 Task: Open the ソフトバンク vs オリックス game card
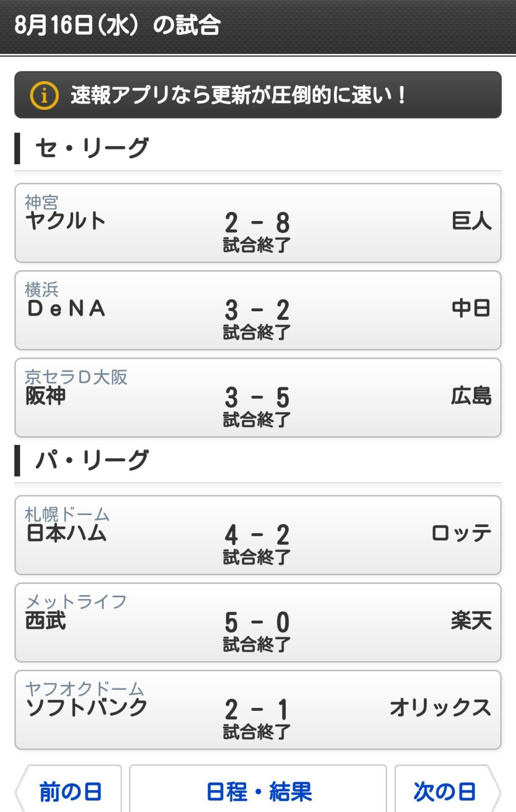coord(258,710)
